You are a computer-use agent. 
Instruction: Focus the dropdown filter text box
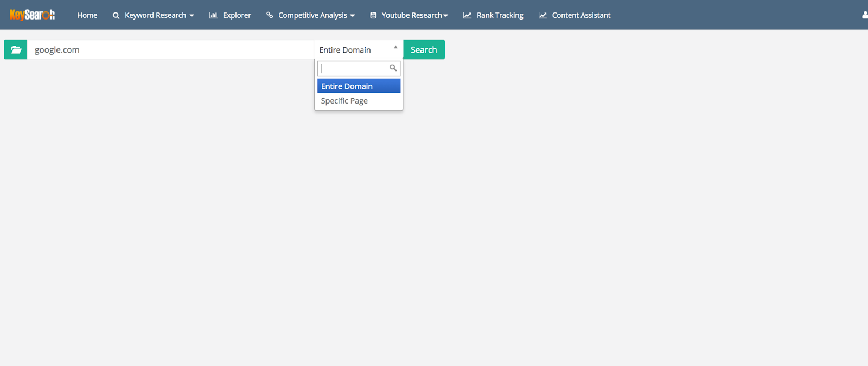(359, 68)
